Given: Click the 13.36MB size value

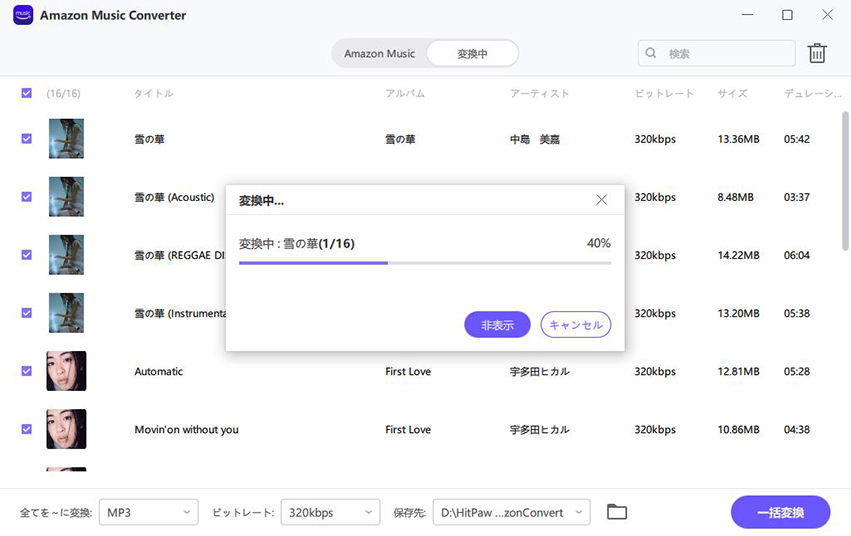Looking at the screenshot, I should pyautogui.click(x=738, y=139).
